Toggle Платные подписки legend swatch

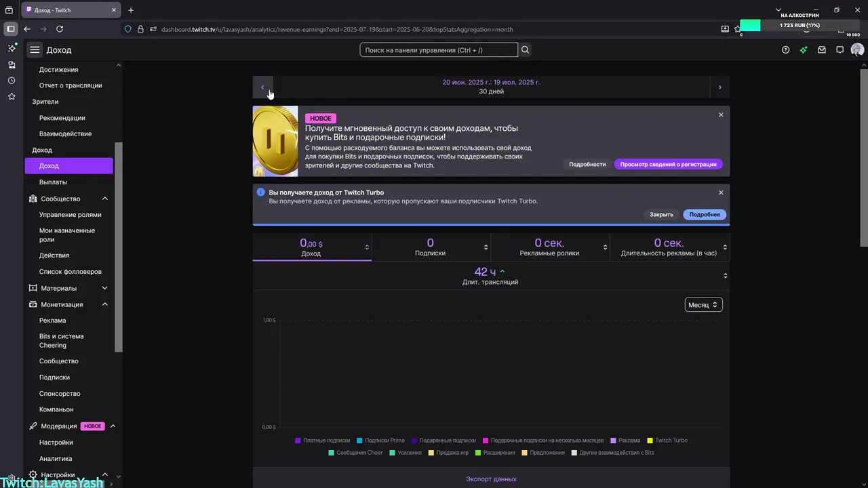[x=298, y=441]
